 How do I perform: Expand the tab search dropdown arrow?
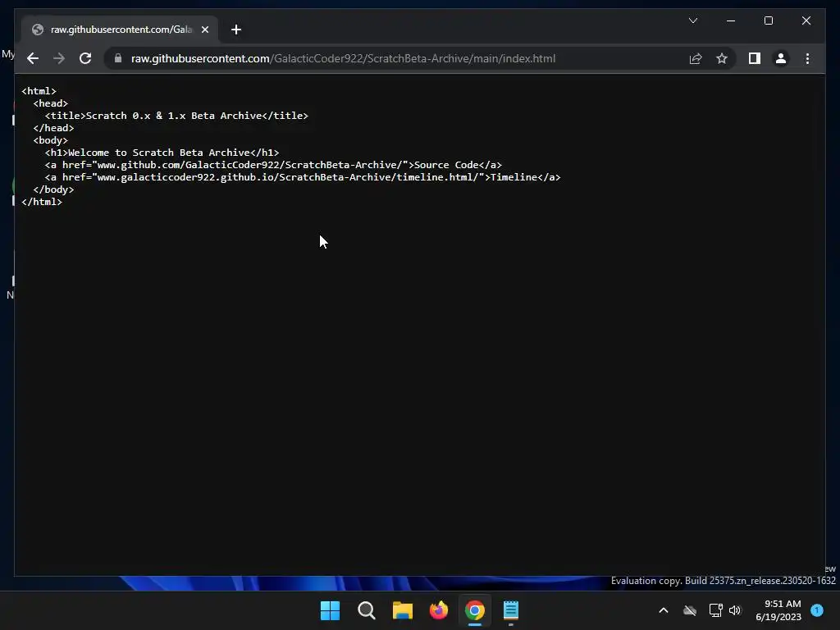point(692,21)
